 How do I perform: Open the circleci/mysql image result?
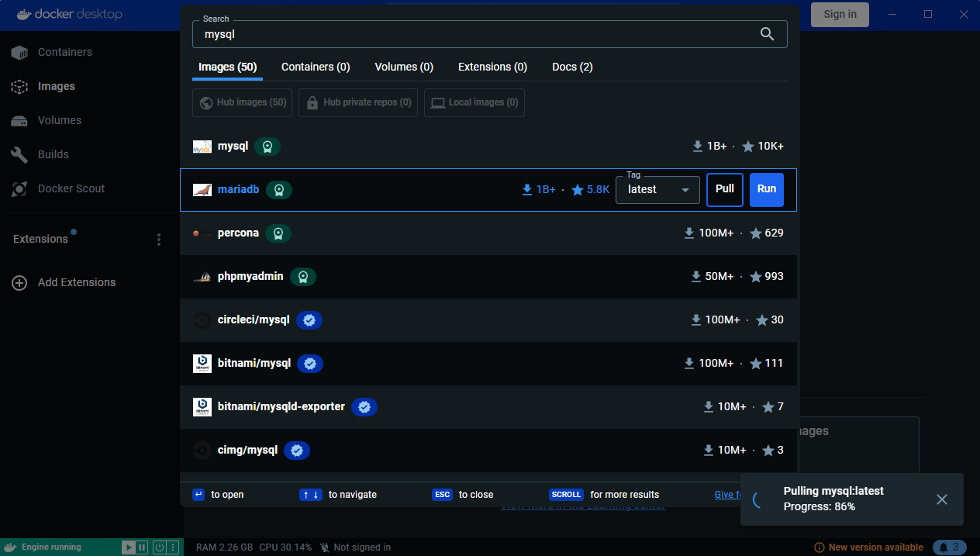(x=488, y=320)
